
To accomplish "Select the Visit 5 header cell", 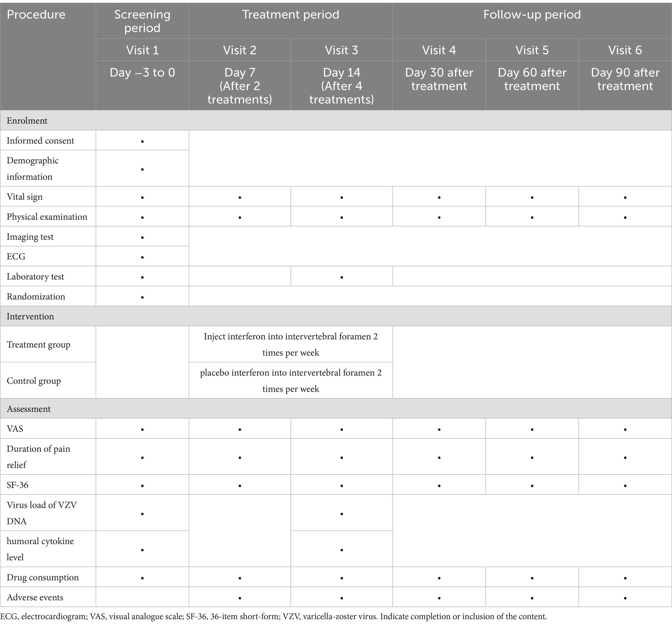I will pyautogui.click(x=532, y=50).
